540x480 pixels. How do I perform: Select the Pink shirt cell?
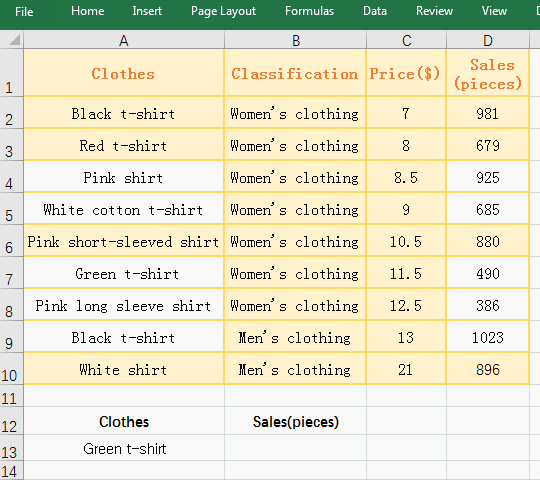coord(124,177)
